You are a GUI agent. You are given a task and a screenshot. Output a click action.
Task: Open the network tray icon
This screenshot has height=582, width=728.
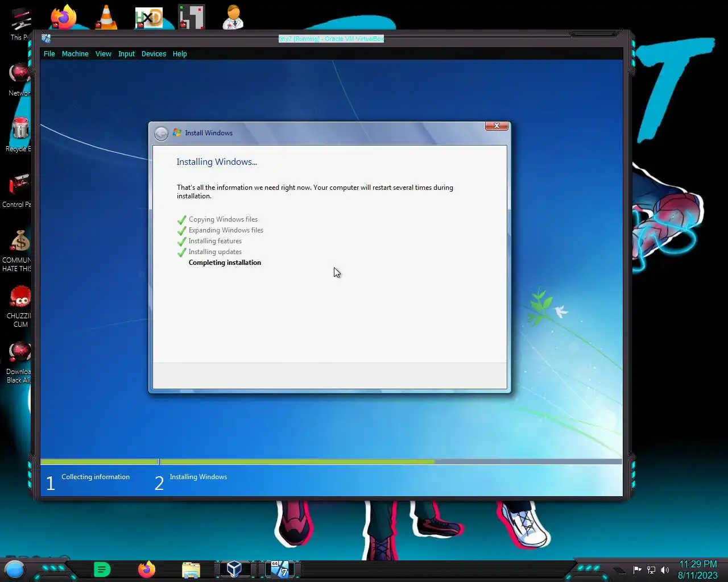(x=651, y=570)
